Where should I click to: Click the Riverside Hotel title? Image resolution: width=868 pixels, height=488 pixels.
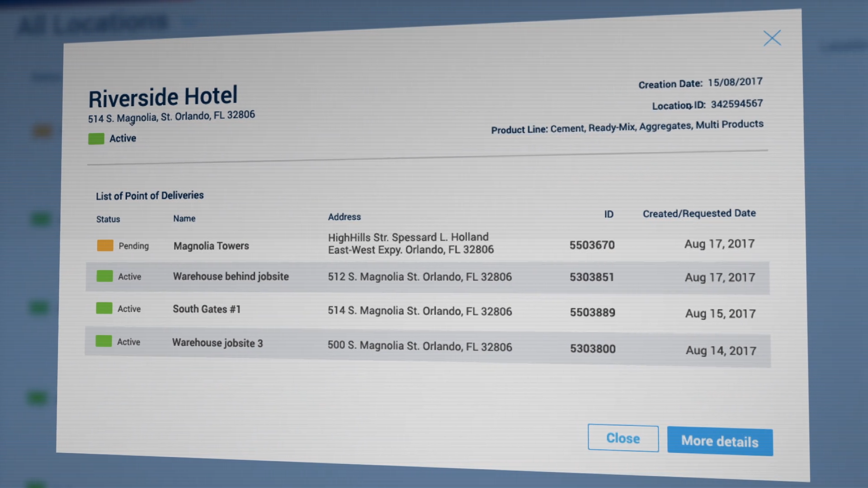(163, 97)
